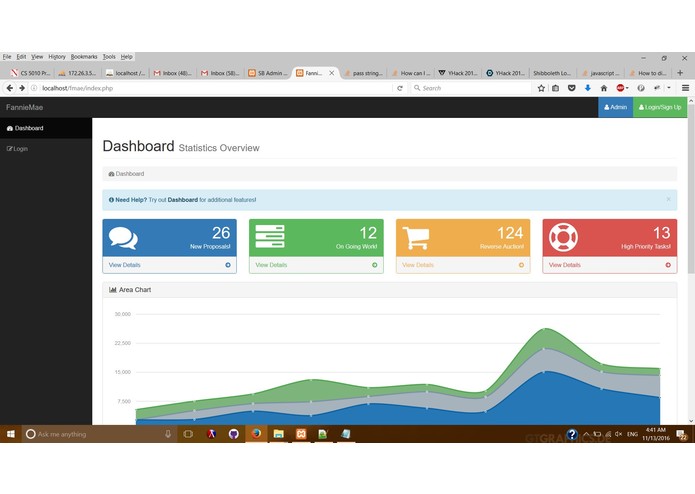The image size is (695, 494).
Task: Click the Dashboard breadcrumb item
Action: tap(126, 174)
